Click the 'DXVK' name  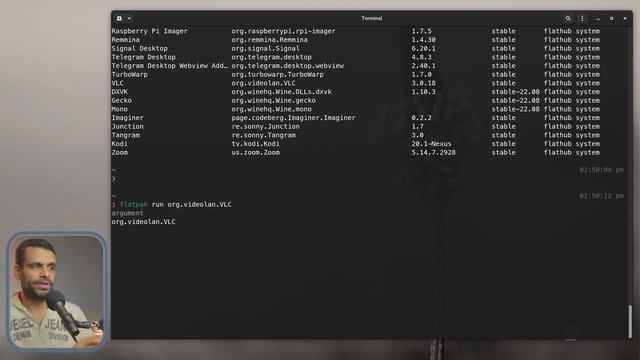pyautogui.click(x=120, y=92)
